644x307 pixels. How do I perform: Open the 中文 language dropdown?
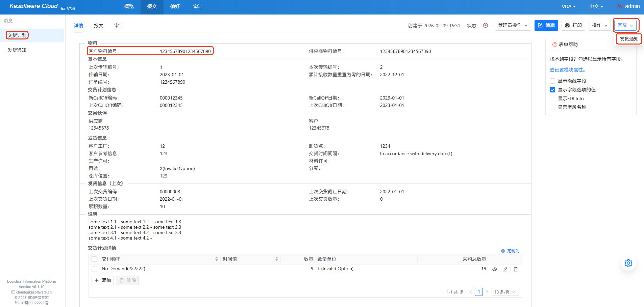[596, 6]
